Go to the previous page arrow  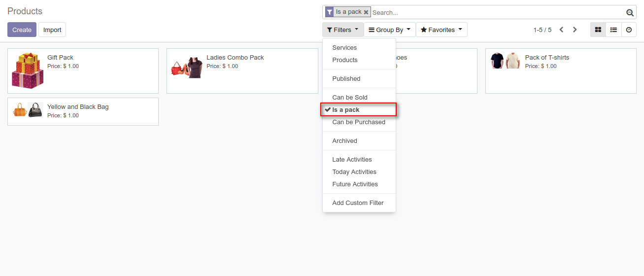(x=561, y=30)
